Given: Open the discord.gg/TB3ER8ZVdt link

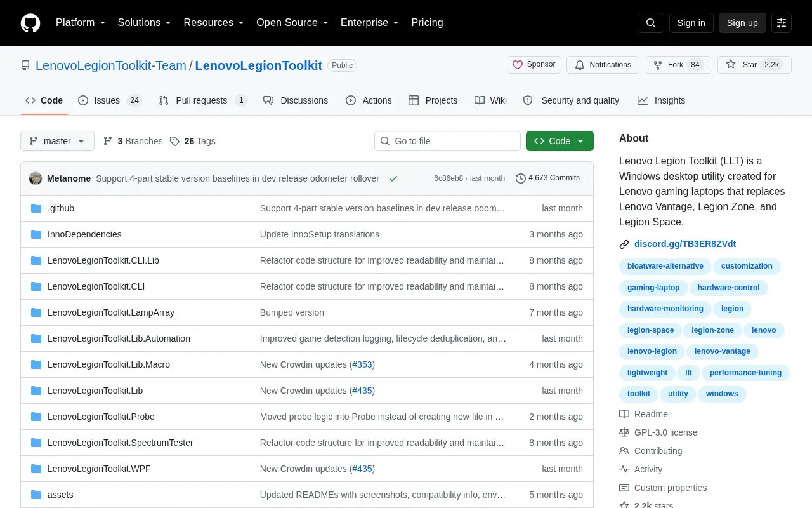Looking at the screenshot, I should 685,244.
